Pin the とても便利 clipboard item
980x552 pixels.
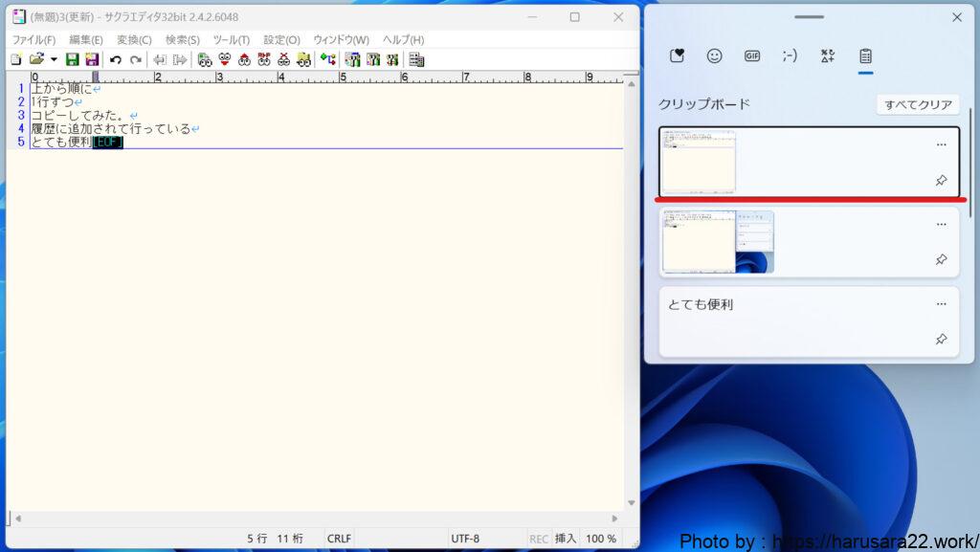click(941, 340)
